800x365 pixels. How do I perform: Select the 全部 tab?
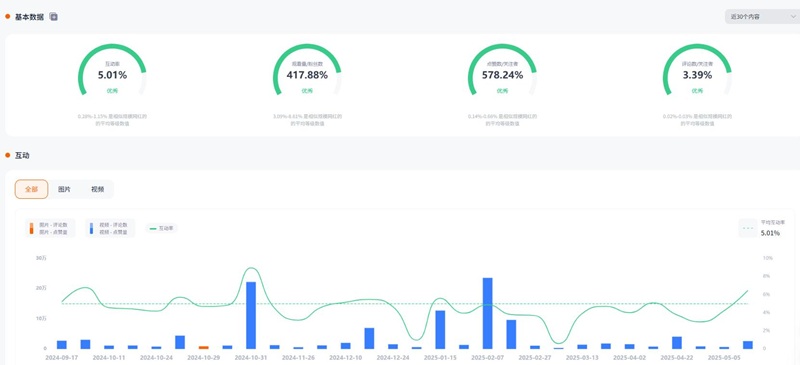point(32,189)
